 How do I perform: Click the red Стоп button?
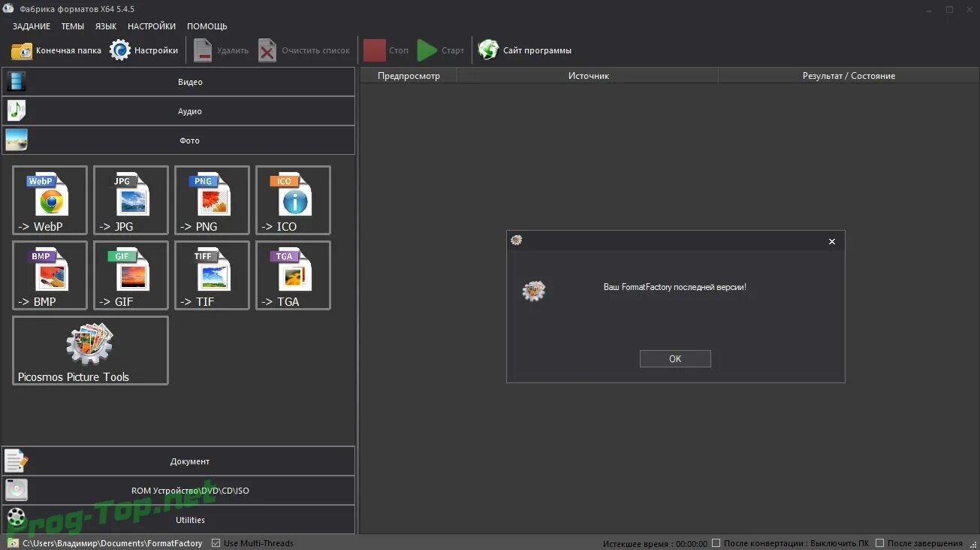click(386, 50)
